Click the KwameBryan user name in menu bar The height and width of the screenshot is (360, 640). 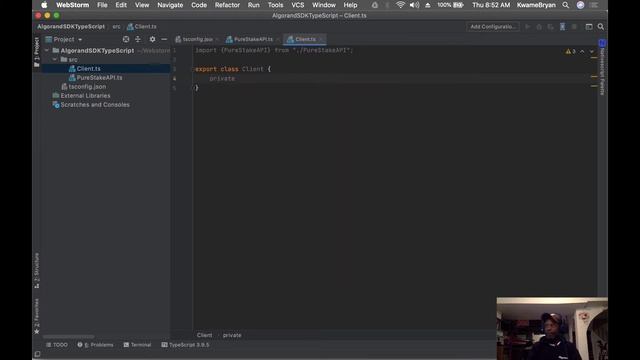pos(536,5)
